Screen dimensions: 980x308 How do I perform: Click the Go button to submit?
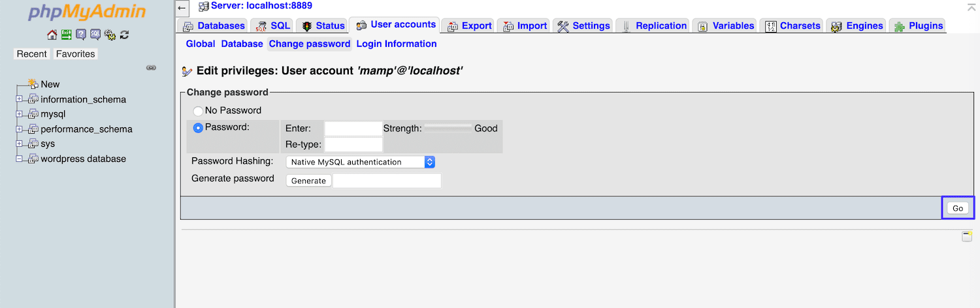coord(957,208)
